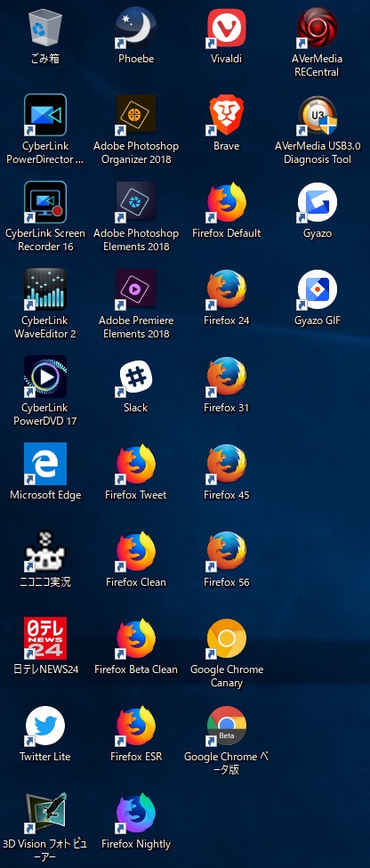Click Adobe Premiere Elements 2018 icon
Screen dimensions: 370x868
click(136, 289)
